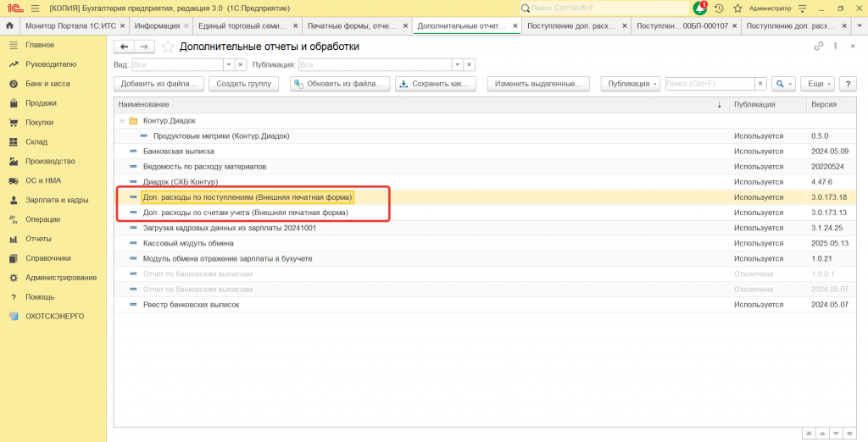Screen dimensions: 868x442
Task: Clear the Вид filter field
Action: click(x=241, y=64)
